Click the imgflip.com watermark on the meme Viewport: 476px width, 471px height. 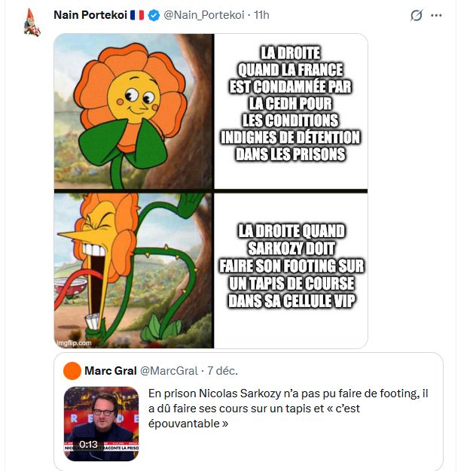point(74,342)
